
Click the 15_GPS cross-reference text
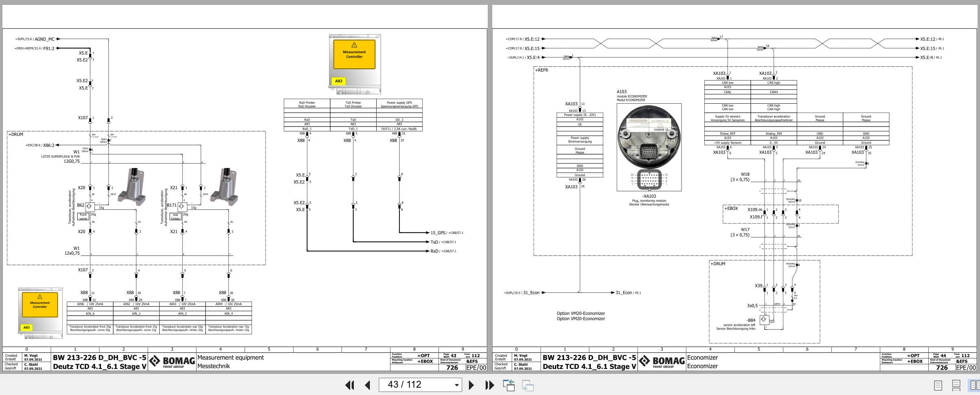point(447,233)
